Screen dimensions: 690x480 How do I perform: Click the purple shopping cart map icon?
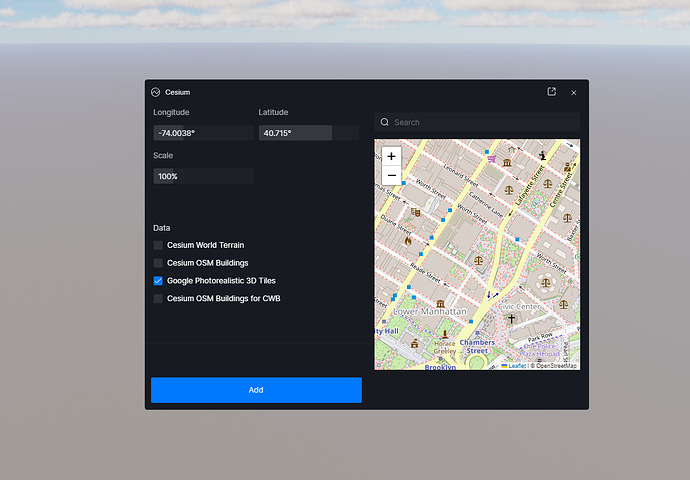tap(492, 159)
